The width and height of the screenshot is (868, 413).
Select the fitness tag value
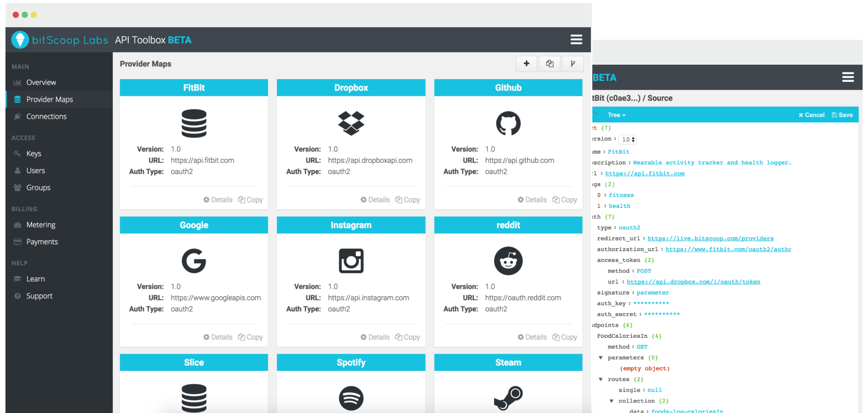click(621, 195)
